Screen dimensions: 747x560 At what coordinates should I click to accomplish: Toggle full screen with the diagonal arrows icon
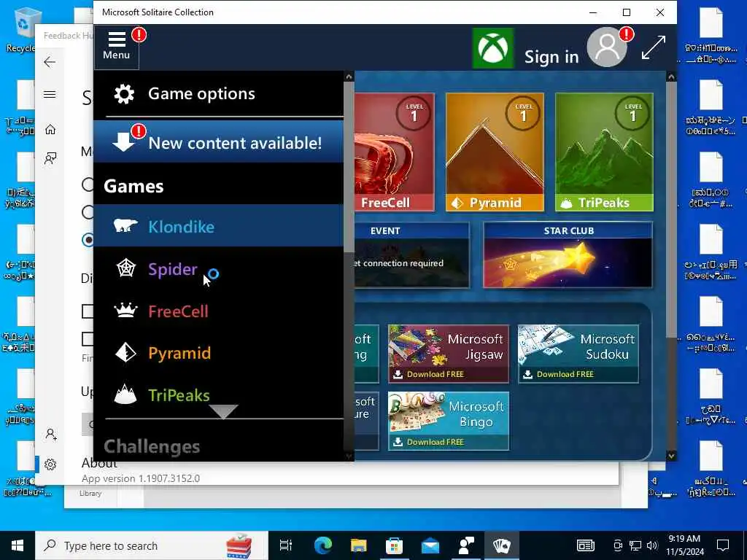(653, 47)
